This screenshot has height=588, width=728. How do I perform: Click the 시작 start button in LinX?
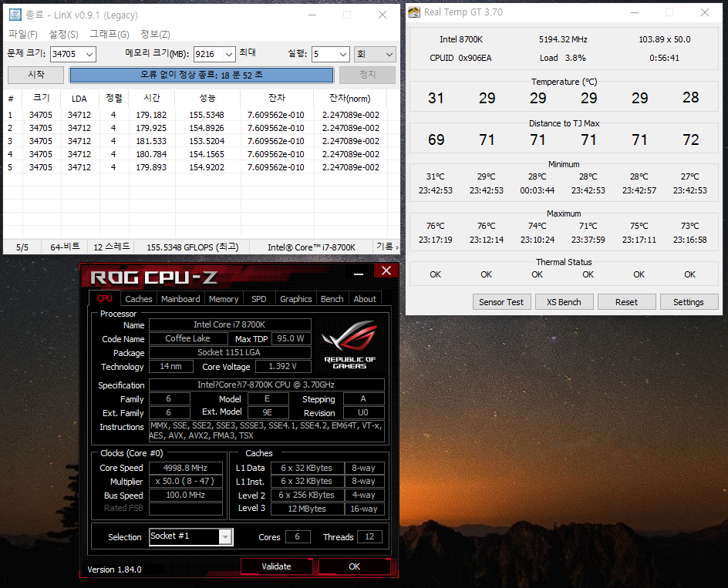click(x=35, y=75)
